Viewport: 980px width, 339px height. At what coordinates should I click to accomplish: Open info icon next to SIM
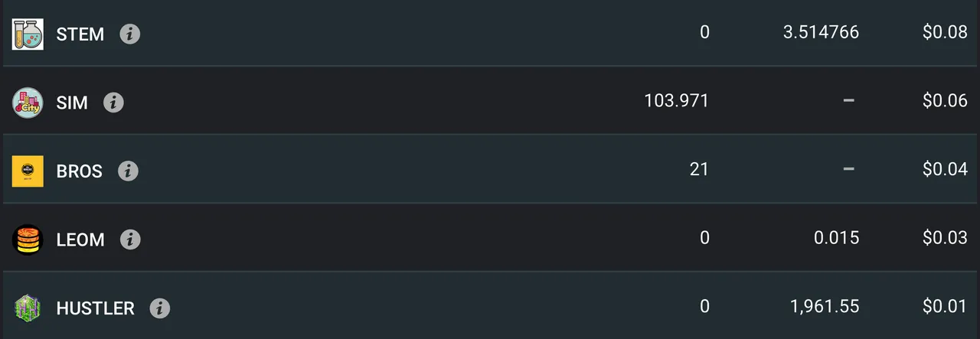tap(113, 102)
